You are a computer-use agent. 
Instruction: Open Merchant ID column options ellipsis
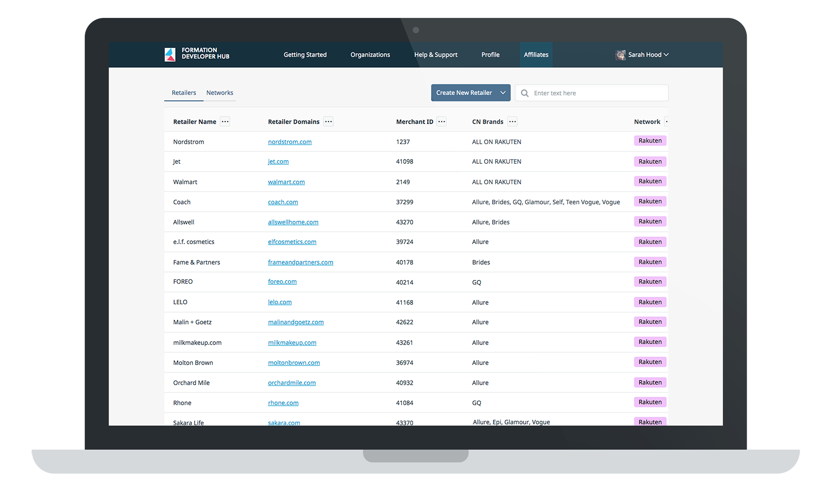click(x=442, y=121)
